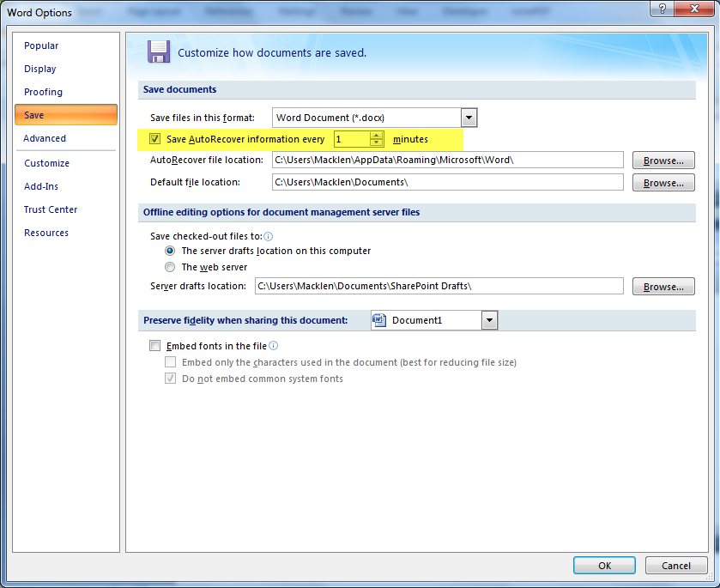Click the info icon next to Embed fonts
The width and height of the screenshot is (720, 588).
tap(273, 345)
